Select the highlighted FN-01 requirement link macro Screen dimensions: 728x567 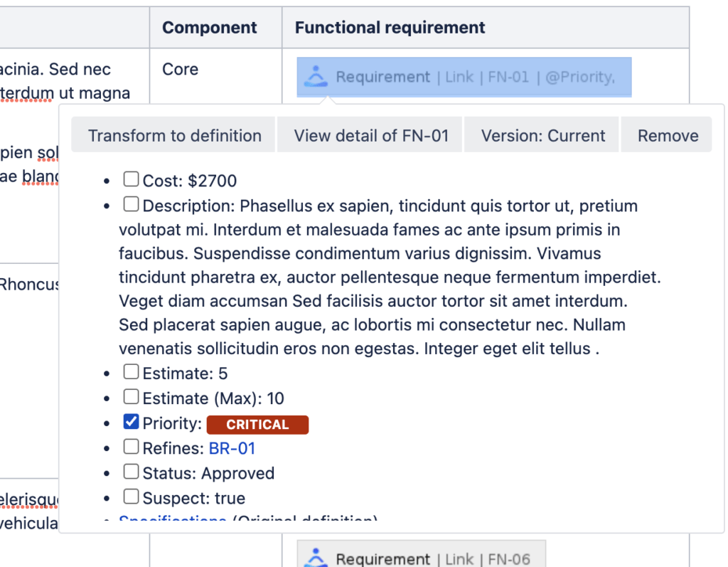(x=464, y=77)
